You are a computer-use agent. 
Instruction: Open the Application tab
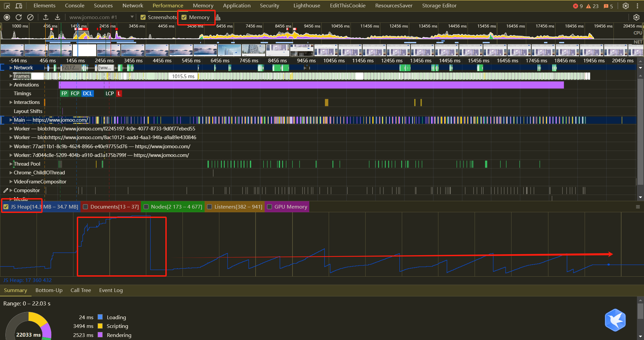tap(237, 6)
